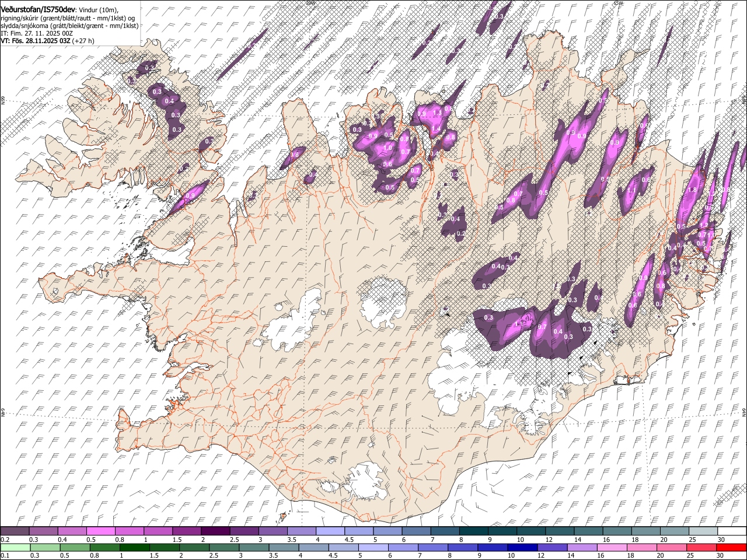Click the '0.2' label in the top legend row
747x560 pixels.
click(x=5, y=540)
